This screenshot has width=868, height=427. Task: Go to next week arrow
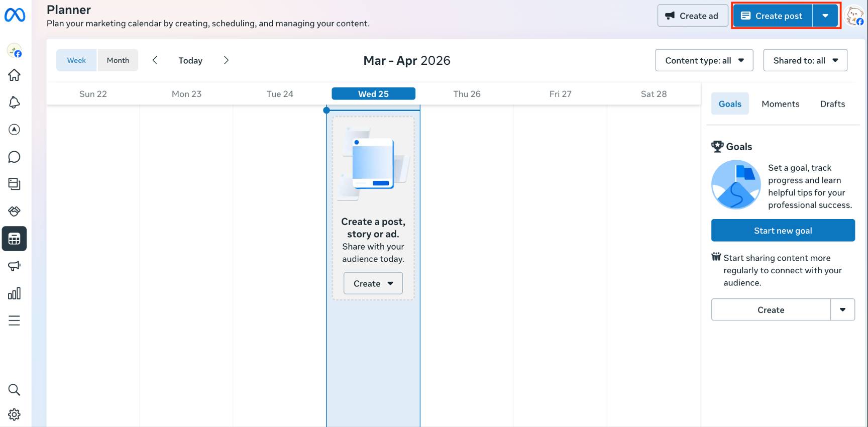(226, 60)
